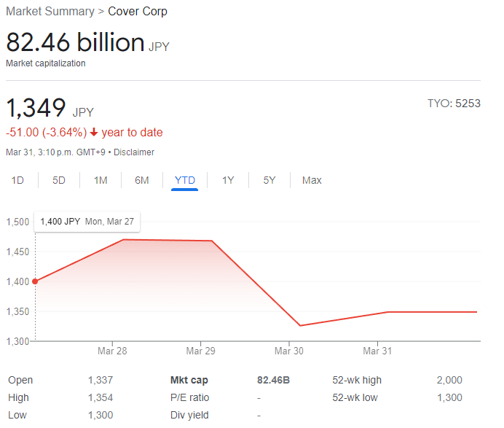
Task: Open the Max range tab
Action: (x=312, y=180)
